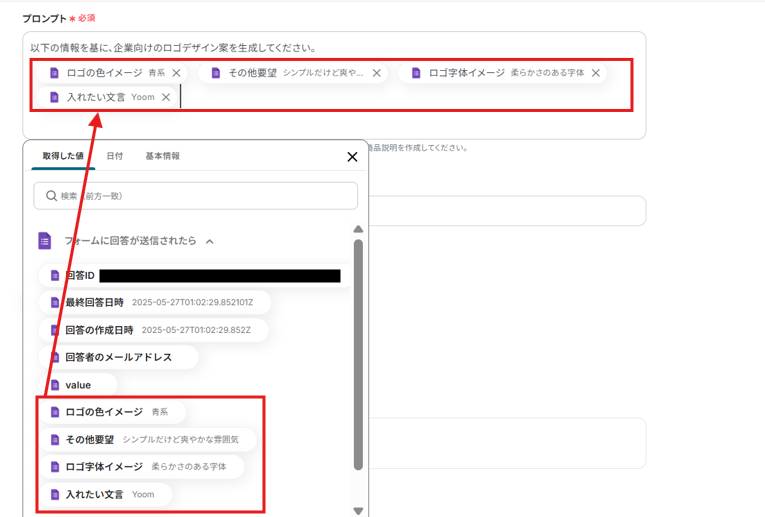765x517 pixels.
Task: Click the form icon of ロゴの色イメージ list row
Action: [x=55, y=412]
